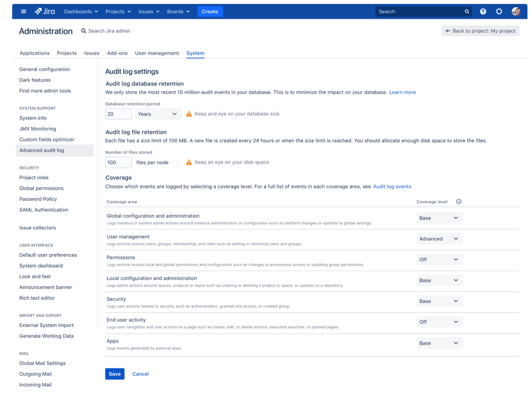Open User management coverage level dropdown
Viewport: 532px width, 393px height.
pos(439,239)
